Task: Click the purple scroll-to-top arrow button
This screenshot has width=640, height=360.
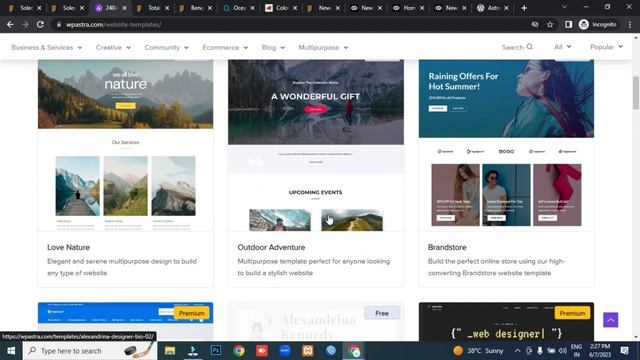Action: (x=611, y=320)
